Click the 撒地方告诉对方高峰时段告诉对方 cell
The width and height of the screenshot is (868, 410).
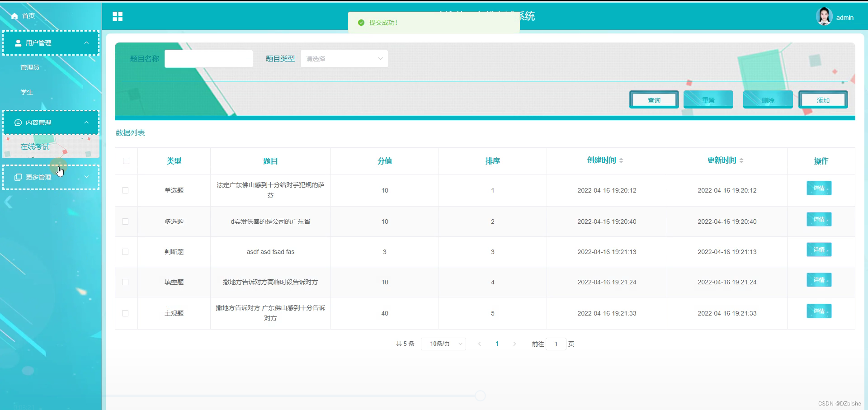pyautogui.click(x=270, y=282)
